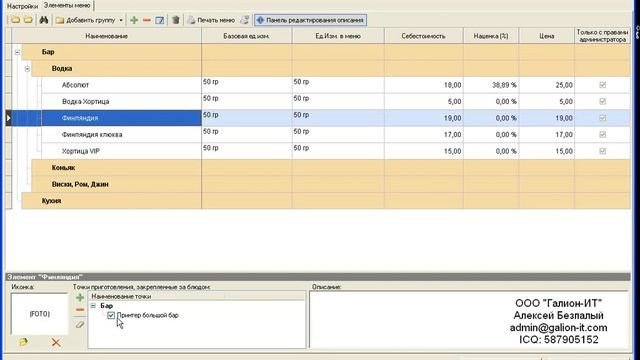Click the Ед.Изм. в меню column header
Viewport: 640px width, 360px height.
[x=338, y=36]
